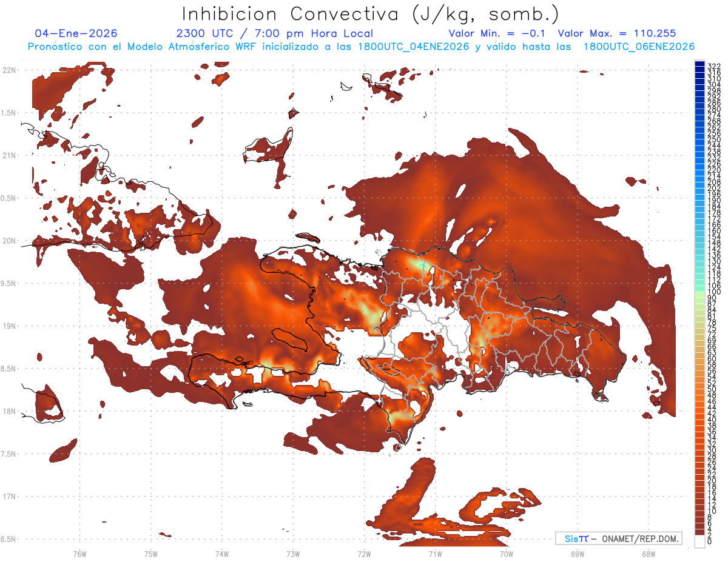Click the "71W" longitude label
The width and height of the screenshot is (728, 562).
click(435, 553)
